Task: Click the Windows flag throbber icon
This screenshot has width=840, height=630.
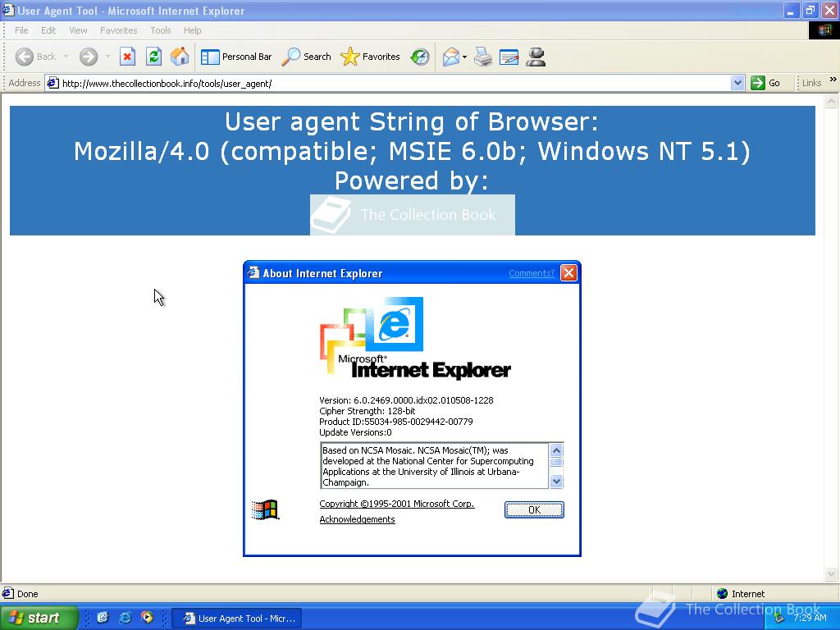Action: [824, 30]
